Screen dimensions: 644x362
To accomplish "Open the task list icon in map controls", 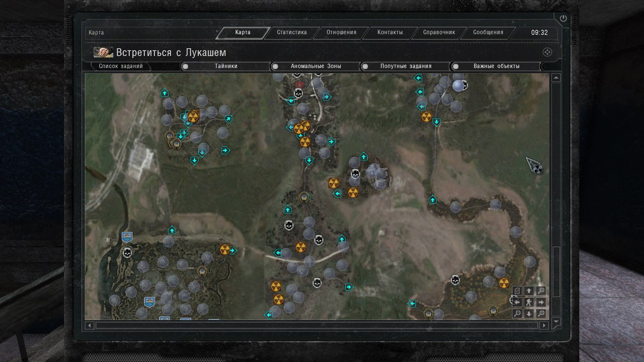I will click(517, 291).
